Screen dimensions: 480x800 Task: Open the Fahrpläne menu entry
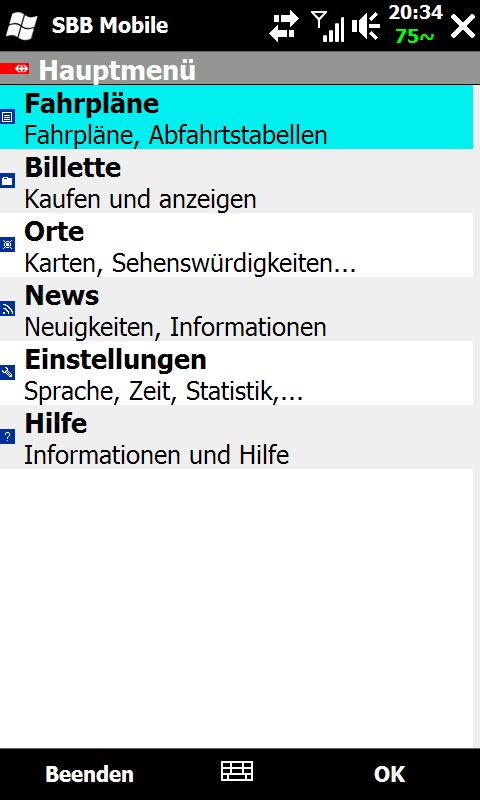(x=237, y=117)
